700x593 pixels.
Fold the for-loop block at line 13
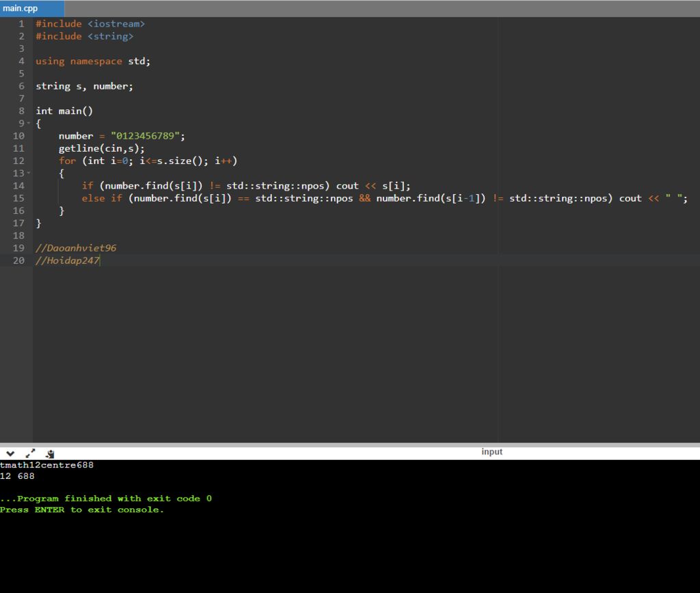(29, 173)
